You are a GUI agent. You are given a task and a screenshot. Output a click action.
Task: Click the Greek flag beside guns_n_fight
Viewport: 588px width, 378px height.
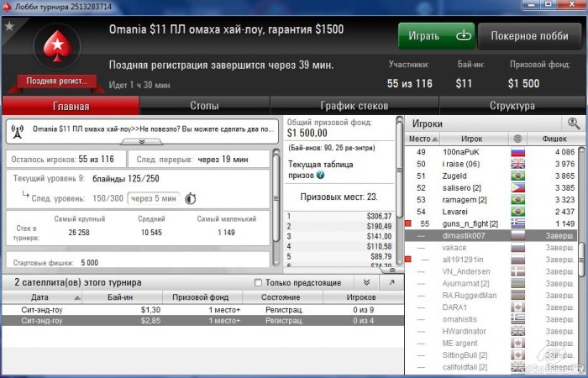point(518,224)
